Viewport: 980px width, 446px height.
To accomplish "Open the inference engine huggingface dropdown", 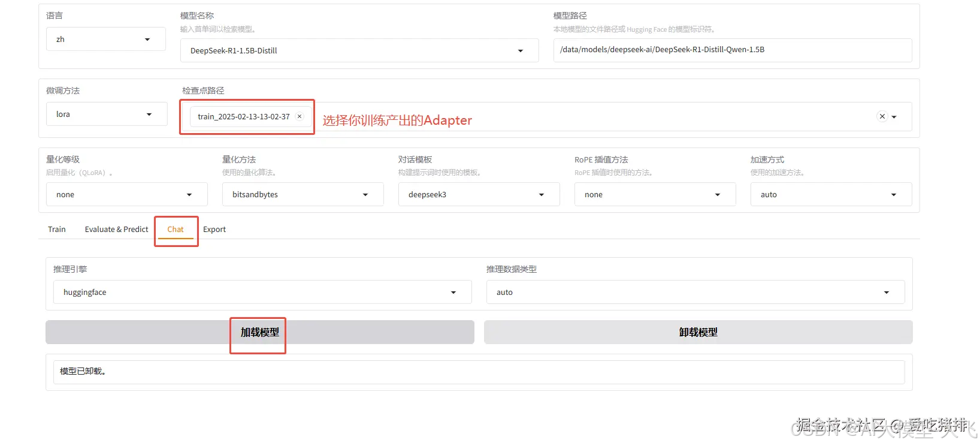I will tap(262, 292).
